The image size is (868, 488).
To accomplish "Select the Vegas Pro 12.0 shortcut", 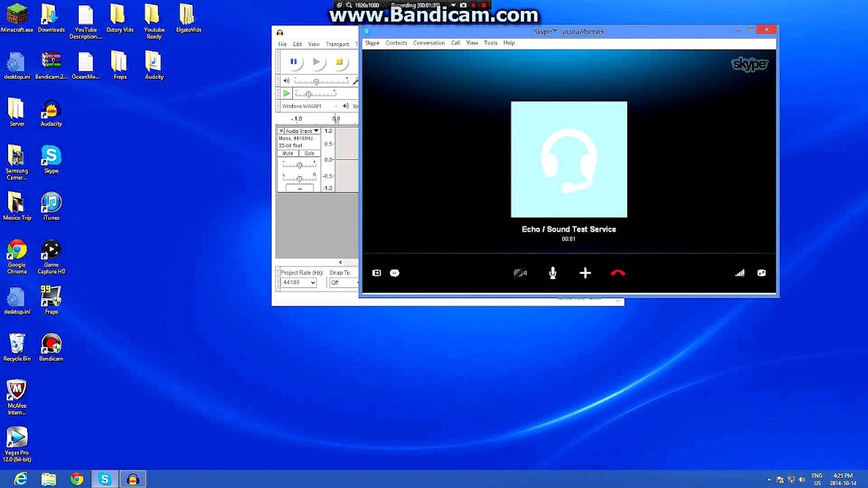I will 17,445.
